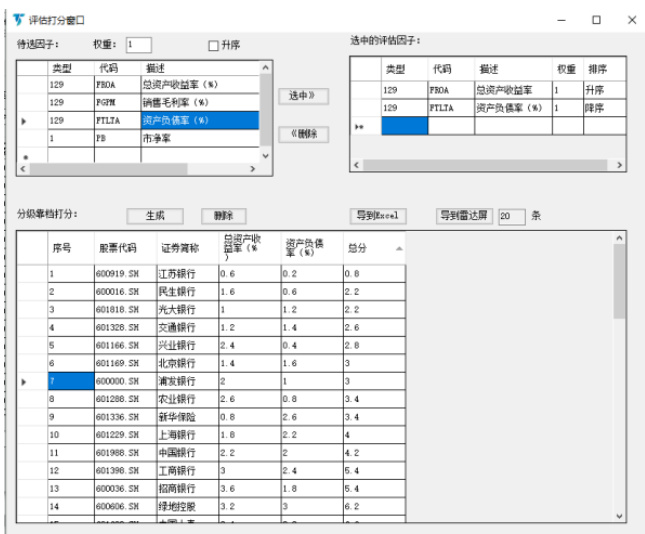645x534 pixels.
Task: Click the record count field showing 20
Action: [510, 216]
